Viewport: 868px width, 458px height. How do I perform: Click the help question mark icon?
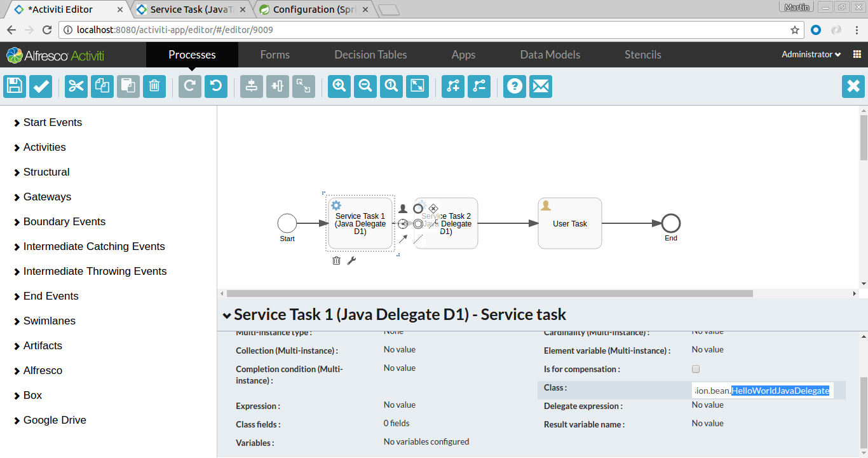(x=515, y=87)
